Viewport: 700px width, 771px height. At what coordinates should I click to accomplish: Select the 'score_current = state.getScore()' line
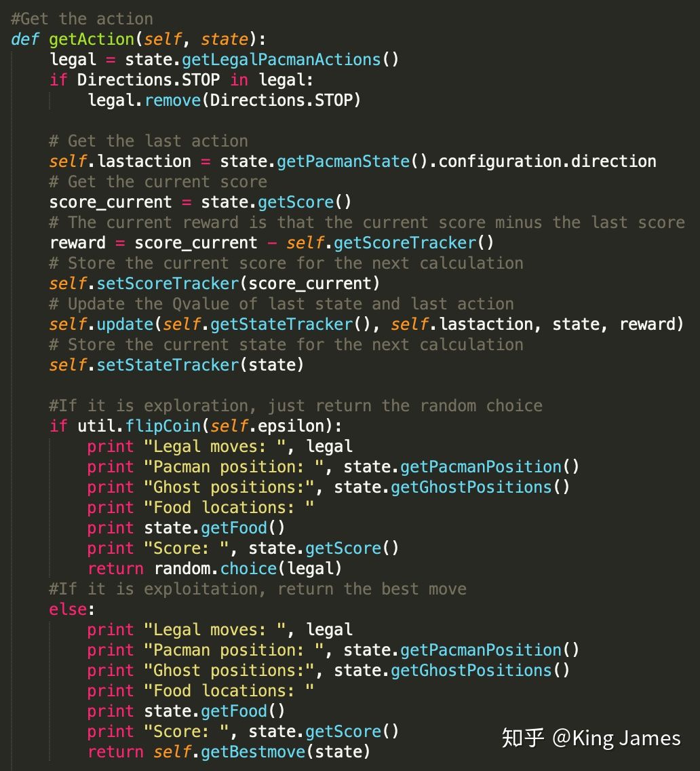pos(201,202)
